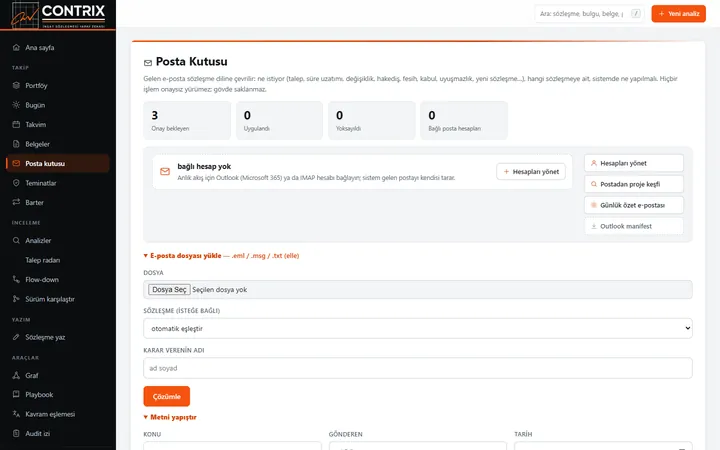
Task: Open the Ana sayfa home icon
Action: (x=16, y=47)
